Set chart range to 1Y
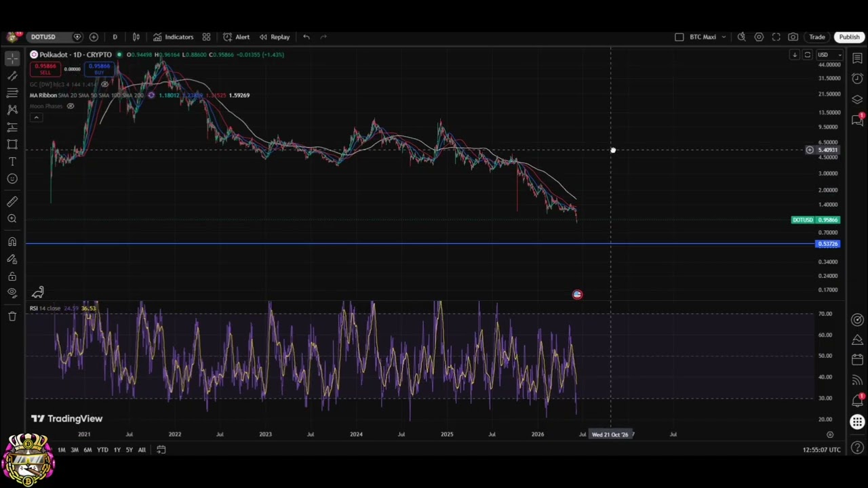Viewport: 868px width, 488px height. [x=117, y=450]
